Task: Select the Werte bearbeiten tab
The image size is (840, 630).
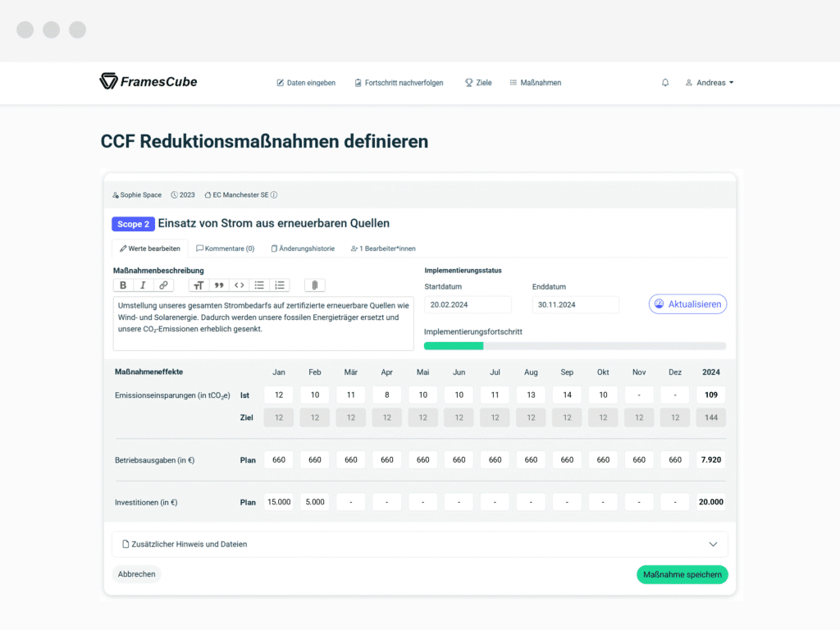Action: pos(150,249)
